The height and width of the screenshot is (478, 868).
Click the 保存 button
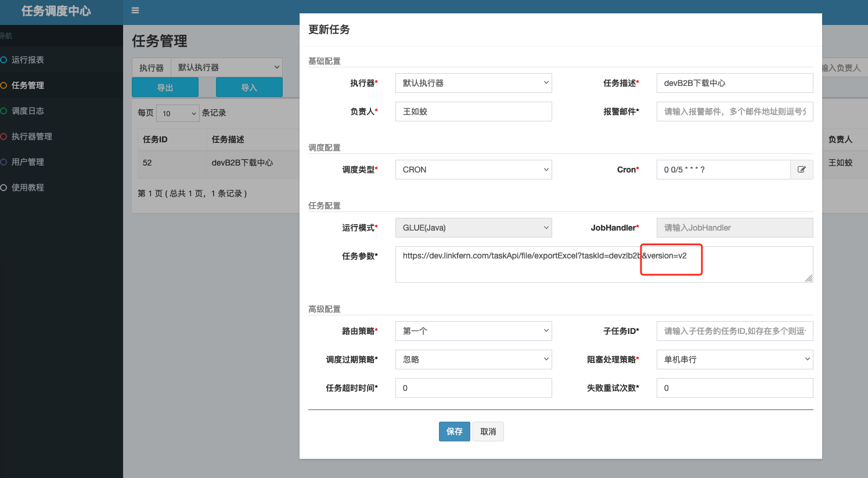(454, 432)
